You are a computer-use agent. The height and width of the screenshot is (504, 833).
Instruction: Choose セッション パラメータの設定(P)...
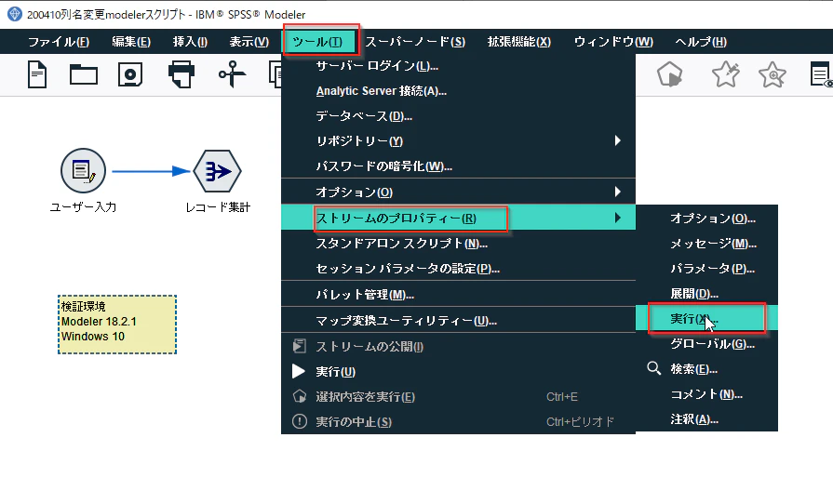point(458,269)
